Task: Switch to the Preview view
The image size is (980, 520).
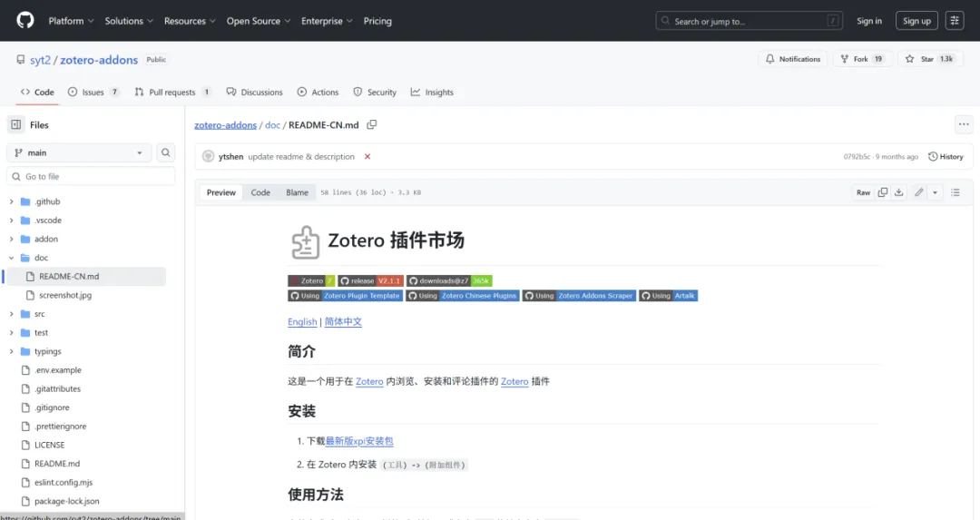Action: pyautogui.click(x=221, y=192)
